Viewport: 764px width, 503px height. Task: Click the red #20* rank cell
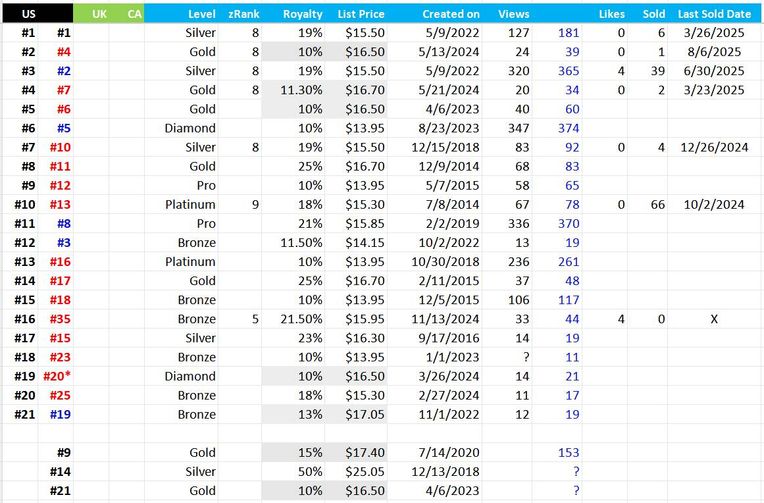[x=61, y=376]
